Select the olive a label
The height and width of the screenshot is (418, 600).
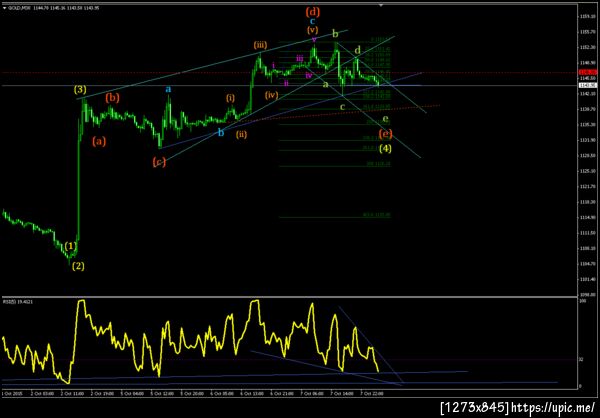click(326, 84)
